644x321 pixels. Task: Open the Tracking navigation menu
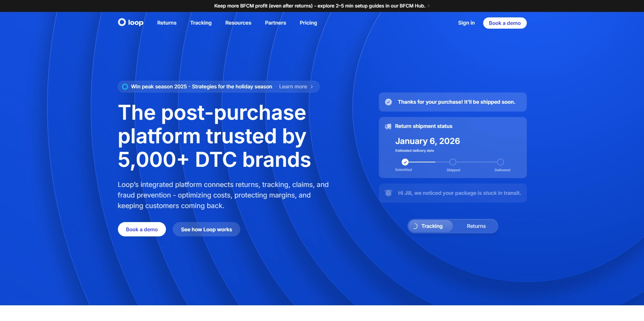pos(201,23)
